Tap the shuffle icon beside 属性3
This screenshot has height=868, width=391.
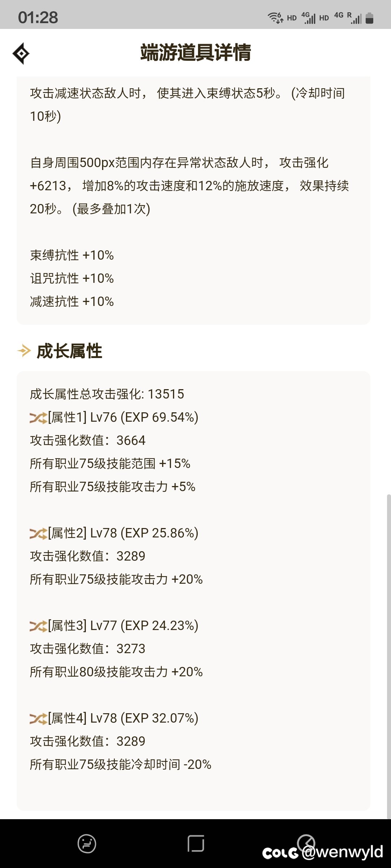coord(38,626)
